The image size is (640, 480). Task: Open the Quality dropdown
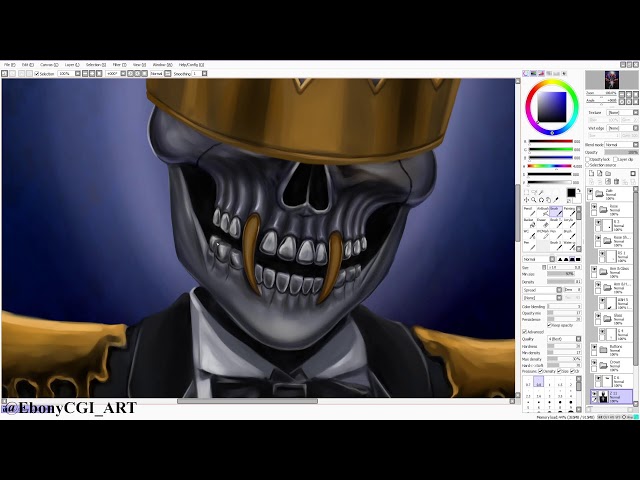click(x=564, y=339)
